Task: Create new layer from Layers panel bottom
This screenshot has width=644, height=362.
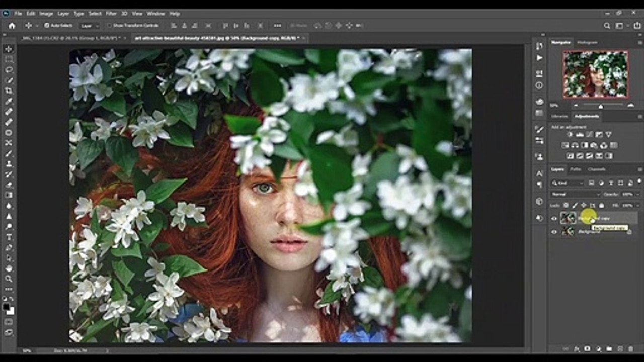Action: point(620,348)
